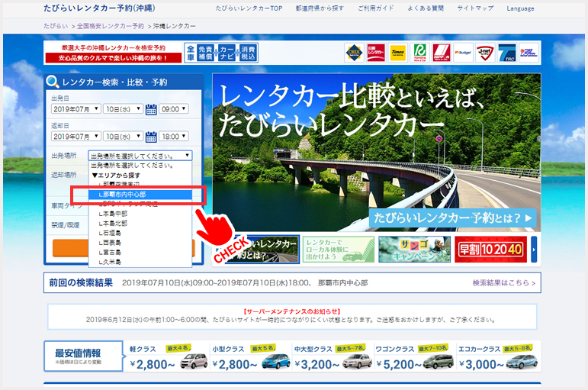The height and width of the screenshot is (390, 588).
Task: Click the yellow Times Car Rental logo
Action: pyautogui.click(x=397, y=52)
